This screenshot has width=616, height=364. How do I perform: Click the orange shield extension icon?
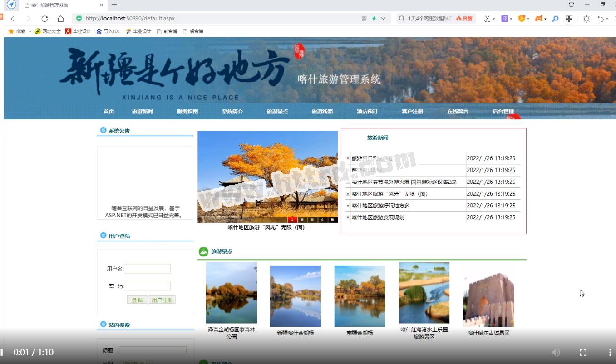coord(522,19)
